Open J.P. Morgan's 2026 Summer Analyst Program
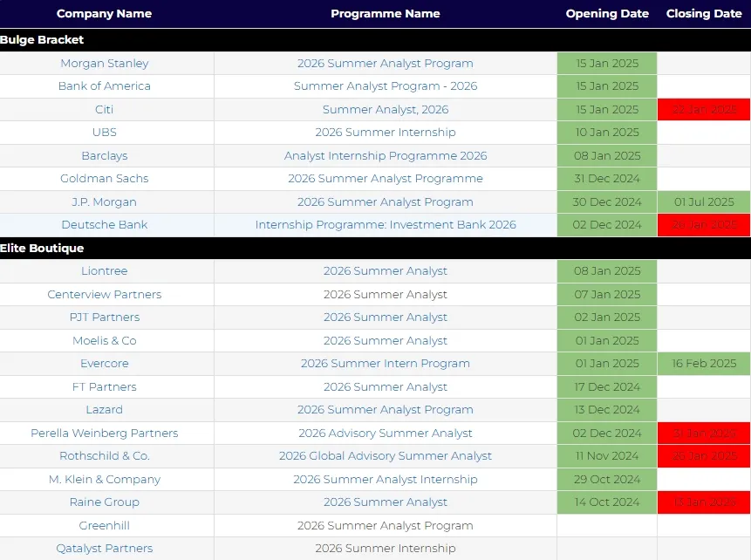 385,202
